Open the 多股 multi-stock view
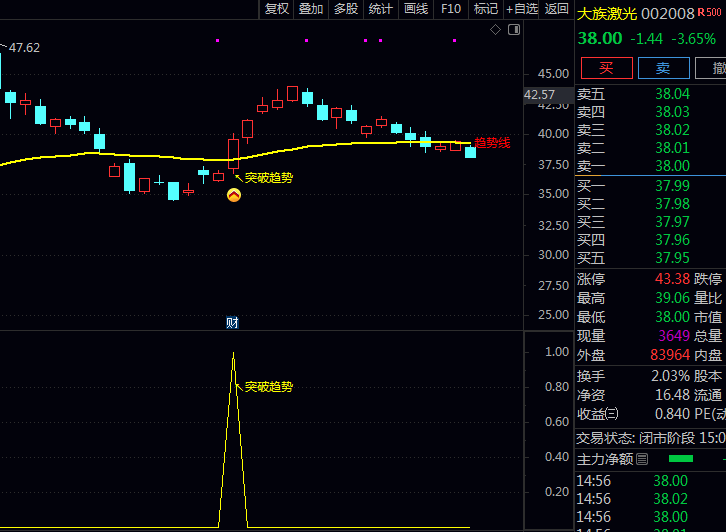The height and width of the screenshot is (532, 726). tap(346, 9)
